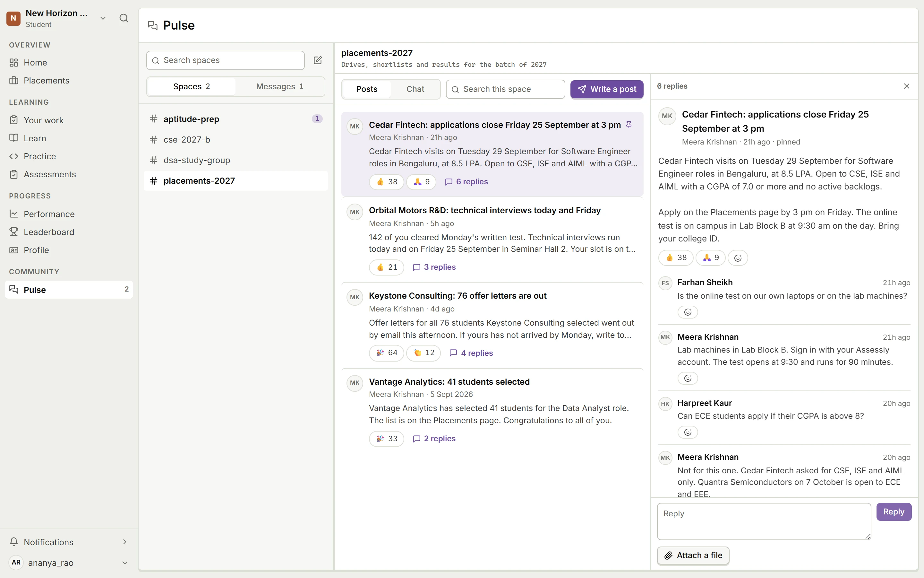Image resolution: width=924 pixels, height=578 pixels.
Task: Go to Placements in the sidebar
Action: (x=69, y=81)
